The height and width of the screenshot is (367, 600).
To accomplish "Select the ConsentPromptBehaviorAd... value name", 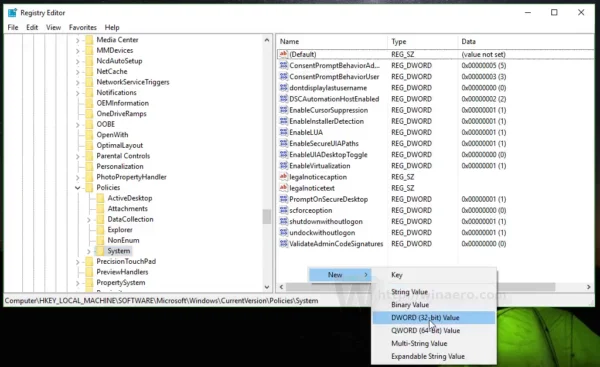I will pos(334,65).
